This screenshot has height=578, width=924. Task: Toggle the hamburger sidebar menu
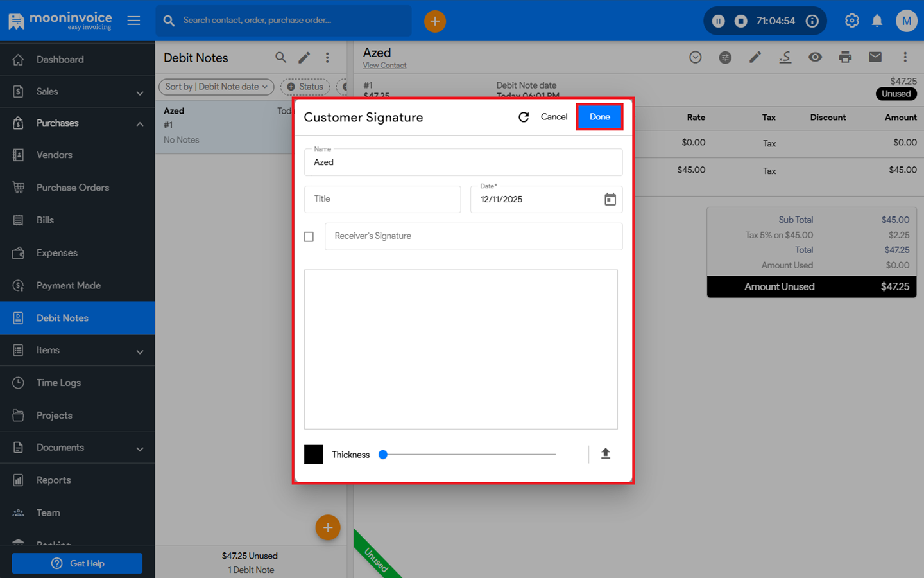133,21
